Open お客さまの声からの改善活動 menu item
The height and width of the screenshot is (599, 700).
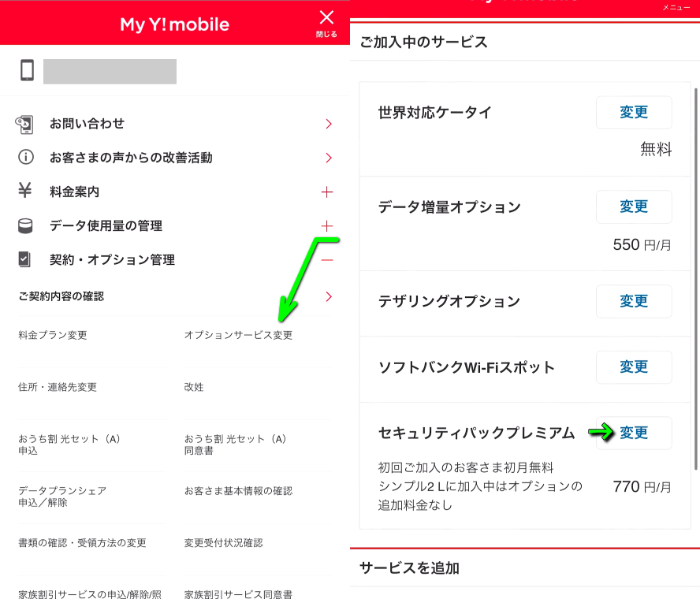(x=131, y=158)
